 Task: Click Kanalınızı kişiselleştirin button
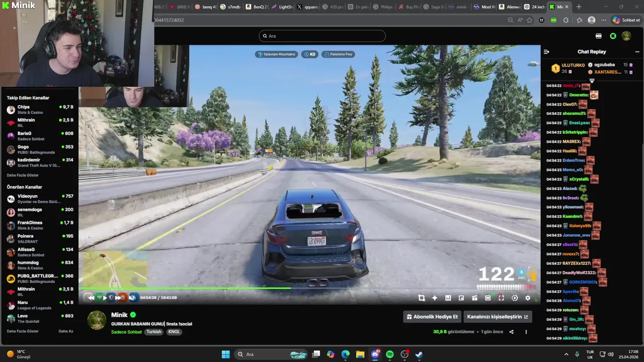point(498,317)
